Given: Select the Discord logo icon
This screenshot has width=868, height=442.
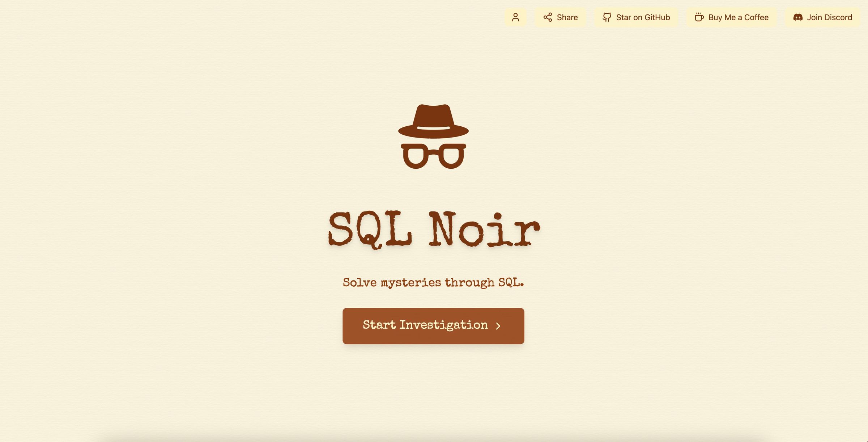Looking at the screenshot, I should click(x=798, y=17).
